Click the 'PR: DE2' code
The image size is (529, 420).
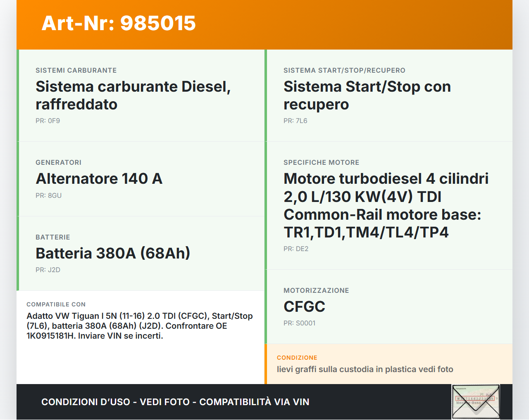click(x=296, y=249)
